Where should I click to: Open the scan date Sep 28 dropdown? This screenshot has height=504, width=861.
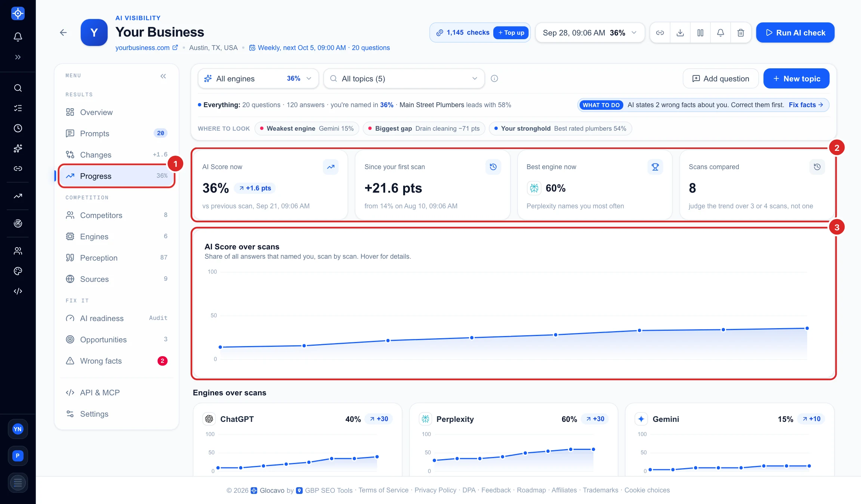[590, 33]
